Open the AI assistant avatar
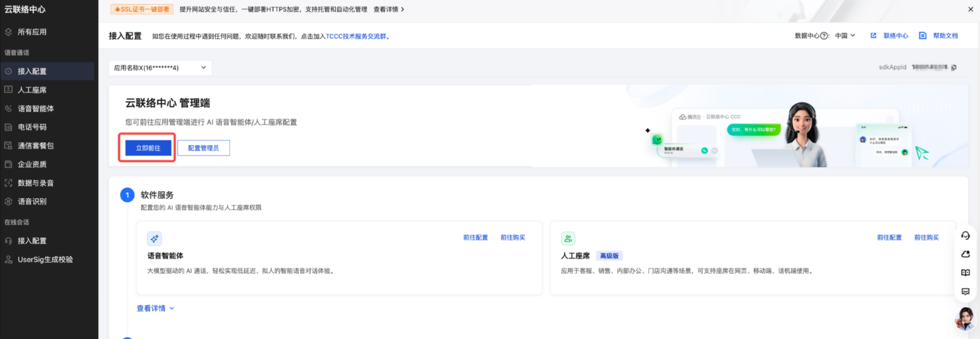Image resolution: width=980 pixels, height=339 pixels. click(966, 318)
